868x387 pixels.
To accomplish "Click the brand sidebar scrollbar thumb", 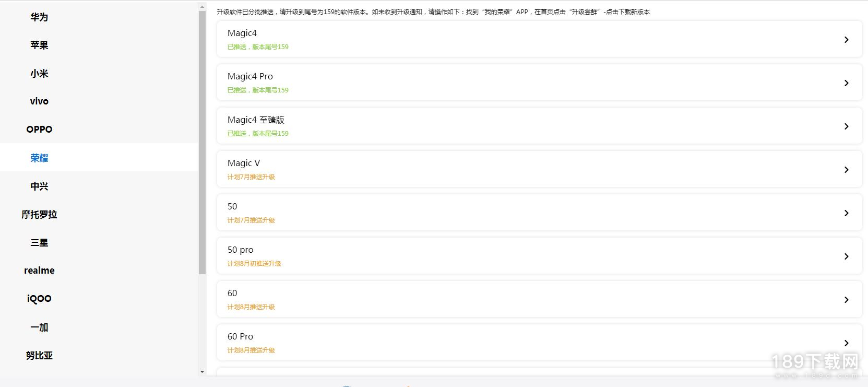I will (x=203, y=142).
